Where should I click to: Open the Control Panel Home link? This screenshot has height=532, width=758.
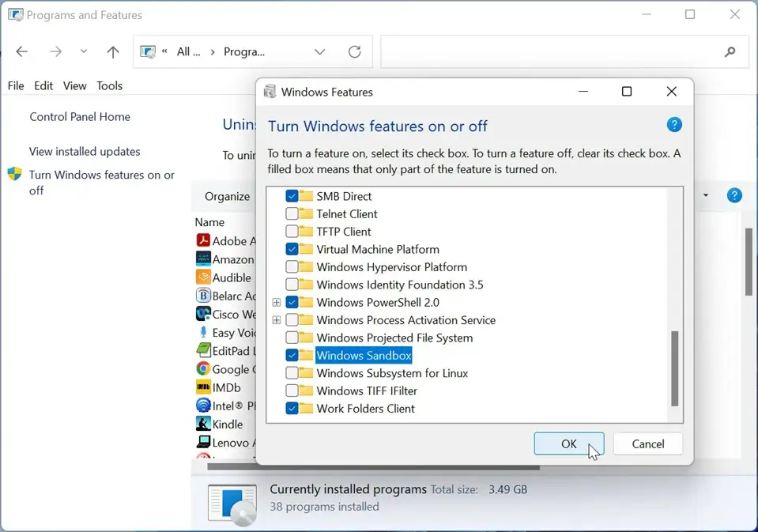pyautogui.click(x=80, y=116)
